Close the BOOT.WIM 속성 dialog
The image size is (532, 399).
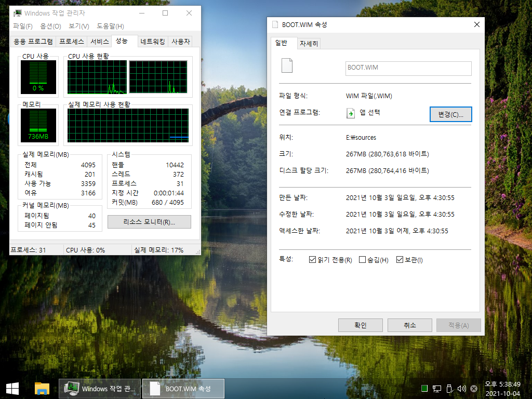click(477, 24)
